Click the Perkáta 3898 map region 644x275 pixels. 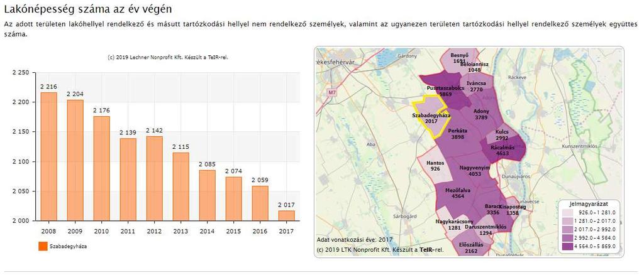(458, 134)
